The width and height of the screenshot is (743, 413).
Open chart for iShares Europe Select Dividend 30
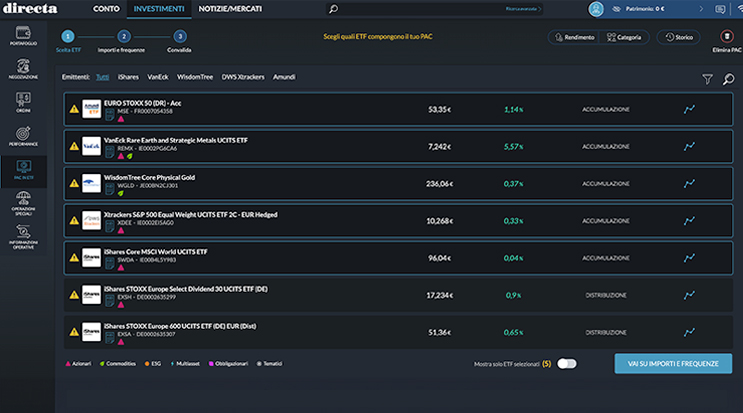[689, 295]
